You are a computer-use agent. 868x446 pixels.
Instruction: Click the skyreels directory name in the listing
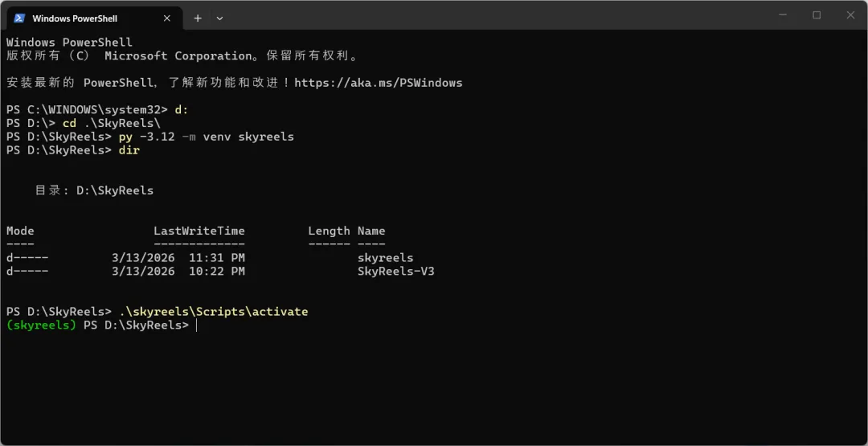tap(385, 258)
